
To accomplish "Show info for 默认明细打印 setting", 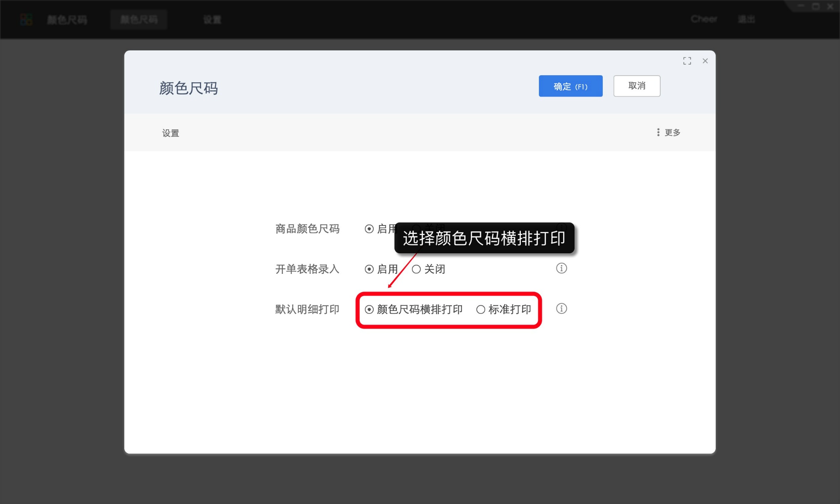I will tap(562, 309).
